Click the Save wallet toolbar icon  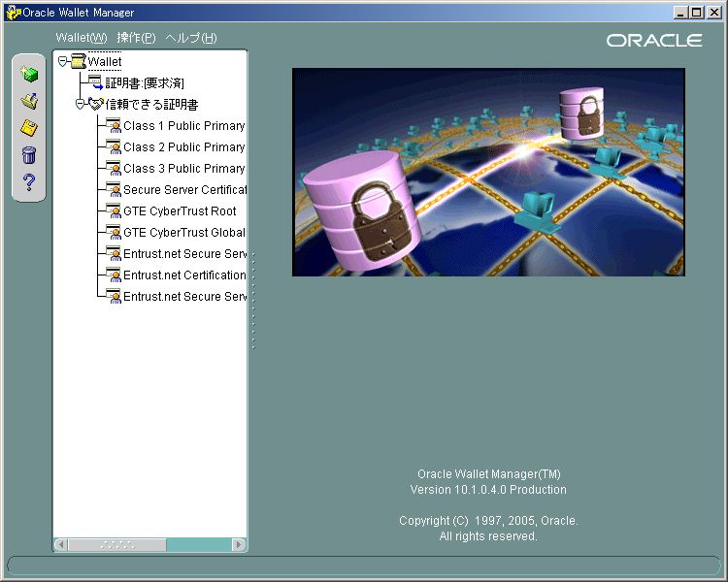pos(29,128)
